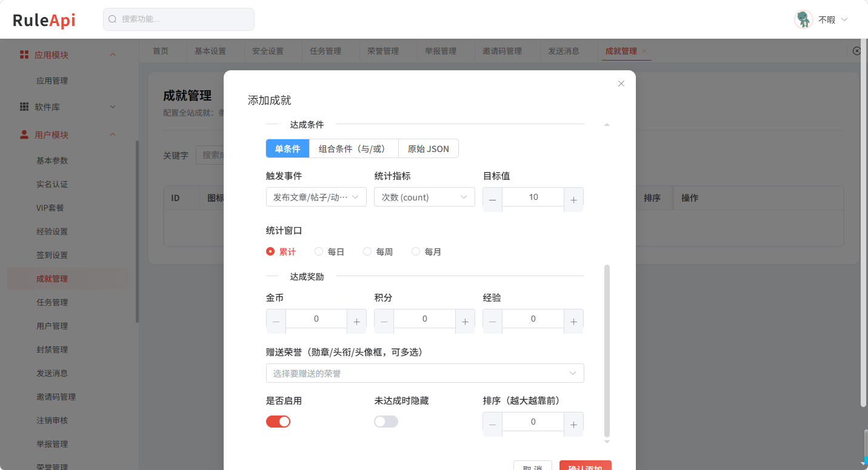
Task: Close the 成就管理 tab with its X
Action: (644, 51)
